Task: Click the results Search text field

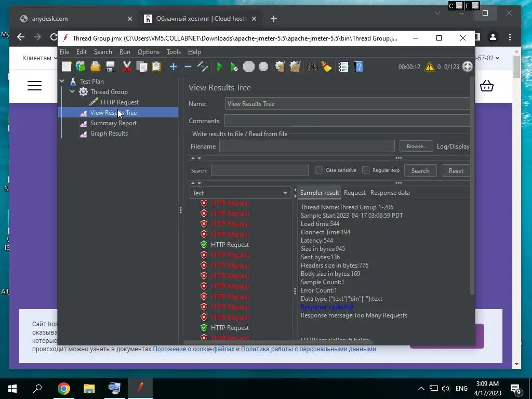Action: [260, 170]
